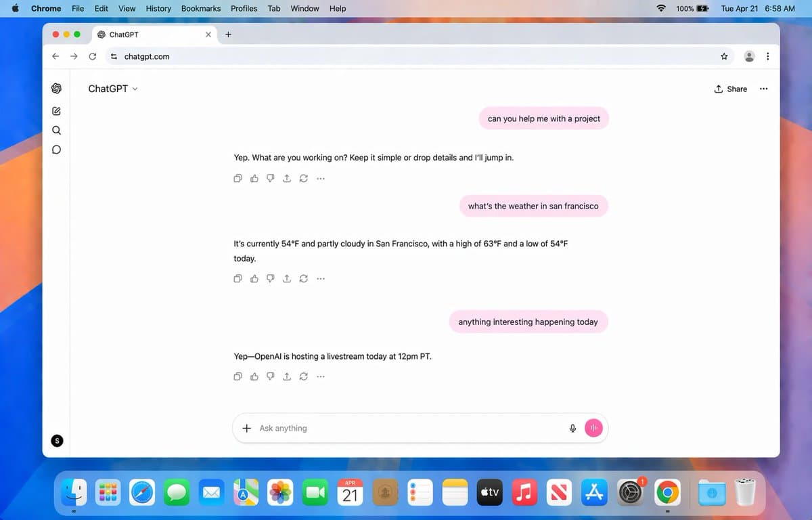
Task: Select the search icon in the sidebar
Action: [56, 130]
